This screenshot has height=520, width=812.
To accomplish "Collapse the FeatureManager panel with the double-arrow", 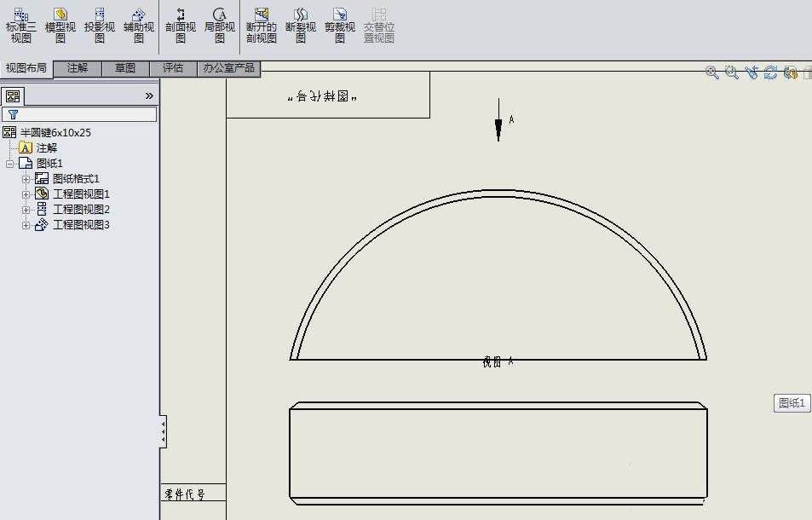I will [x=151, y=95].
